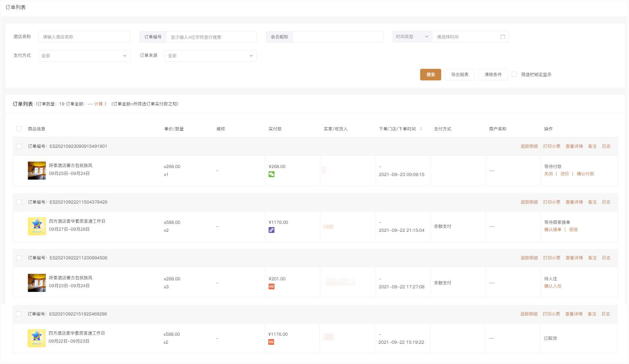
Task: Select order ES20210923090915491901 checkbox
Action: point(19,146)
